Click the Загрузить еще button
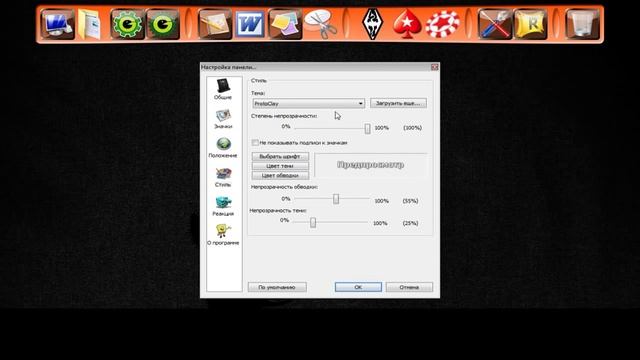The width and height of the screenshot is (640, 360). pos(398,103)
